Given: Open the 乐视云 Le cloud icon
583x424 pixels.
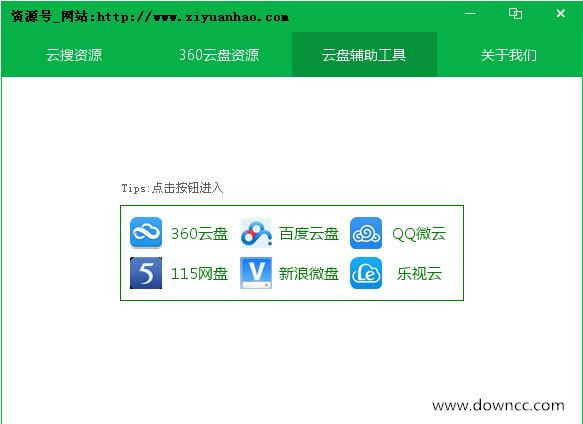Looking at the screenshot, I should click(366, 273).
